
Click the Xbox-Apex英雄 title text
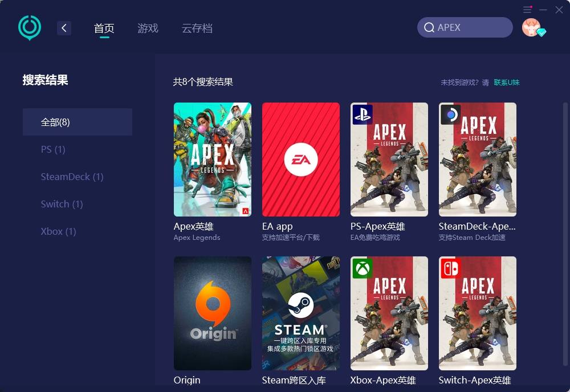(x=383, y=381)
